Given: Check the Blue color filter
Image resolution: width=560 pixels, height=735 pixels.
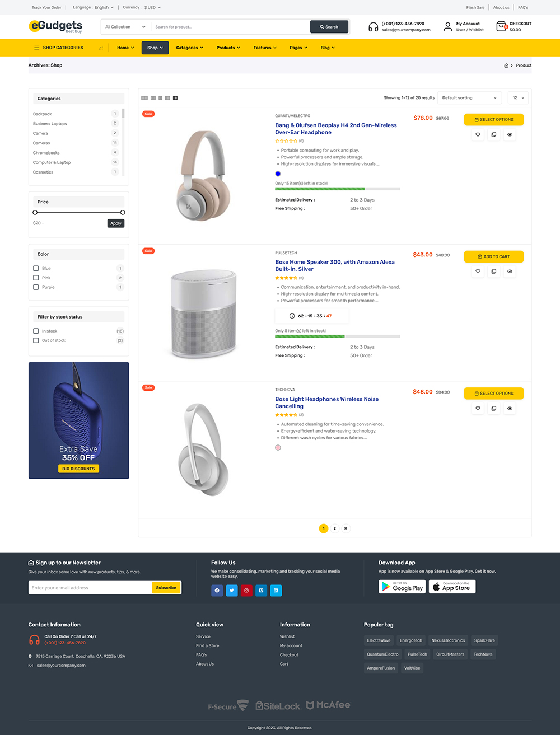Looking at the screenshot, I should [36, 268].
